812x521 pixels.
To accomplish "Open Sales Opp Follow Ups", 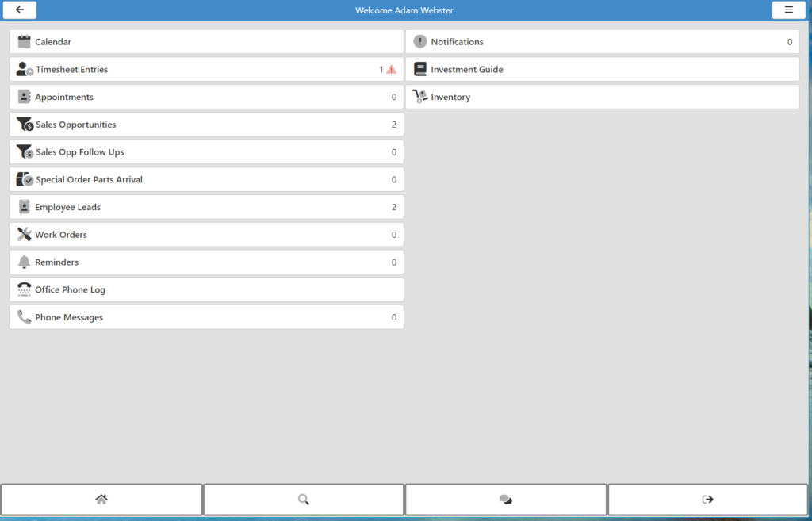I will coord(206,151).
